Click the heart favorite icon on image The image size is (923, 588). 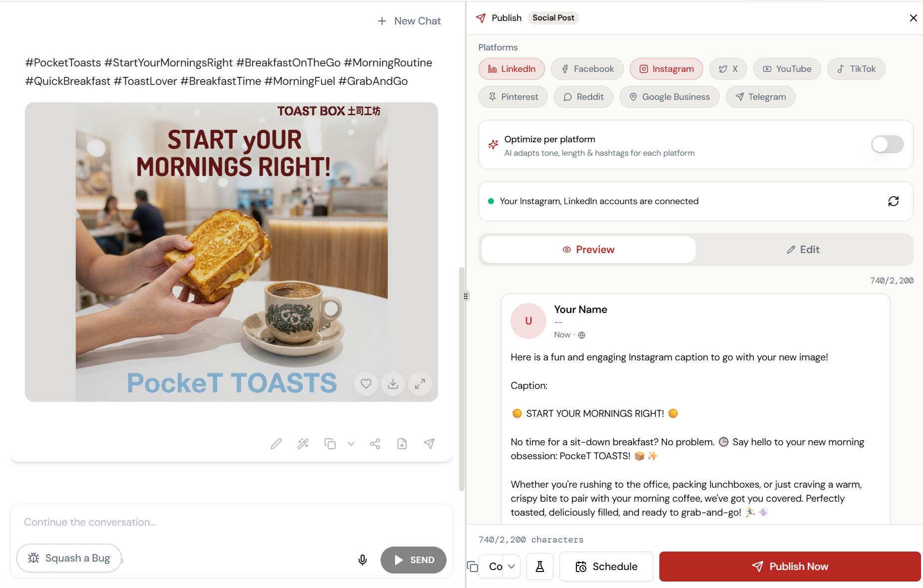[x=366, y=384]
